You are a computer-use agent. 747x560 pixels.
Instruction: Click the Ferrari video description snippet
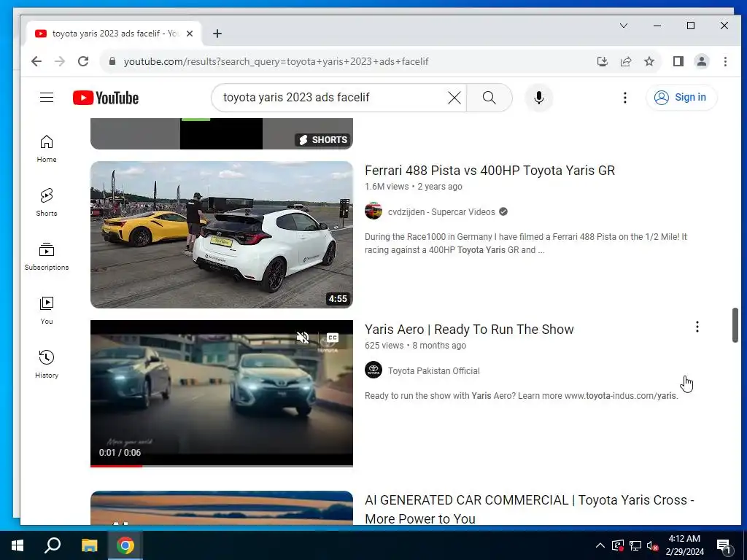(526, 244)
